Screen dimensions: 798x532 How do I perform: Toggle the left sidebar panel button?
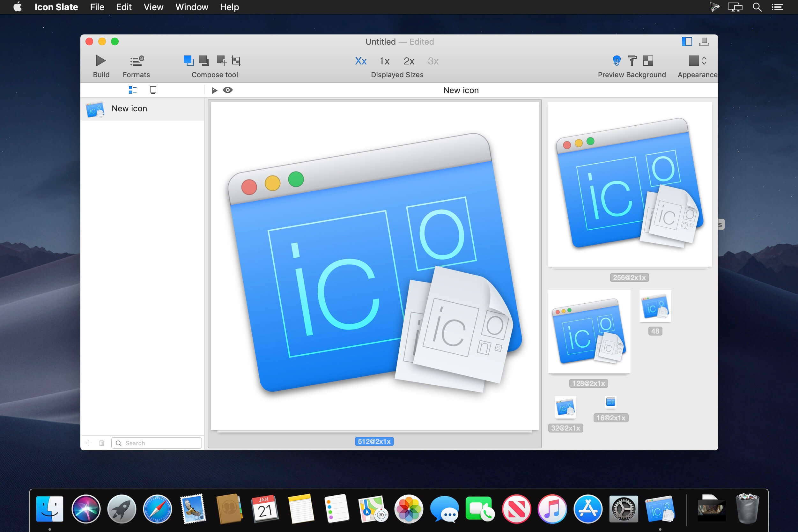(x=687, y=41)
